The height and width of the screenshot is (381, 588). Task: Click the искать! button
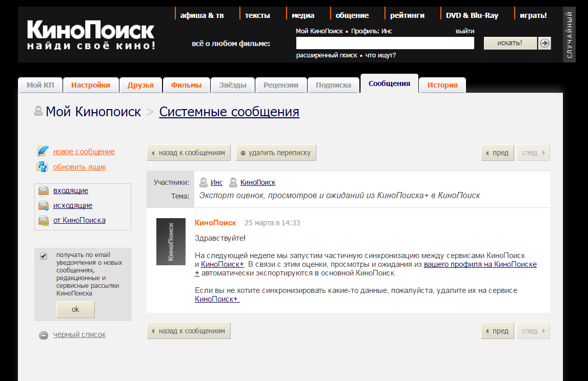point(510,43)
